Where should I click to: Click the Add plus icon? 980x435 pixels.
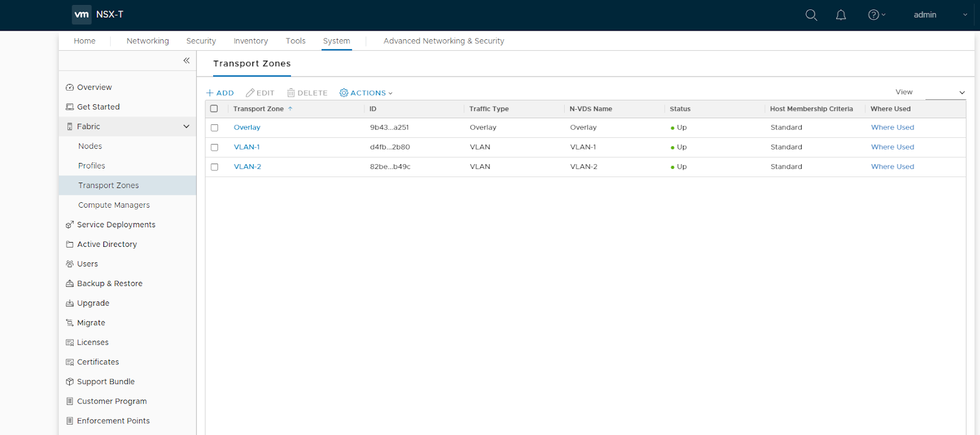[x=210, y=93]
